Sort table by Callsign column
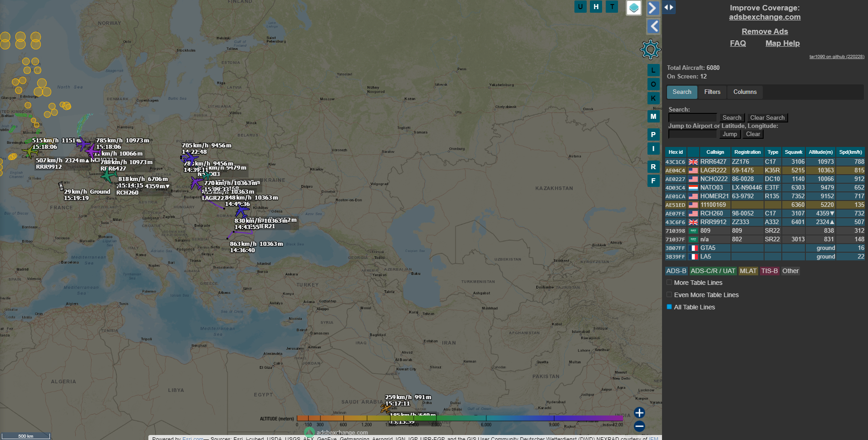868x440 pixels. [x=715, y=152]
